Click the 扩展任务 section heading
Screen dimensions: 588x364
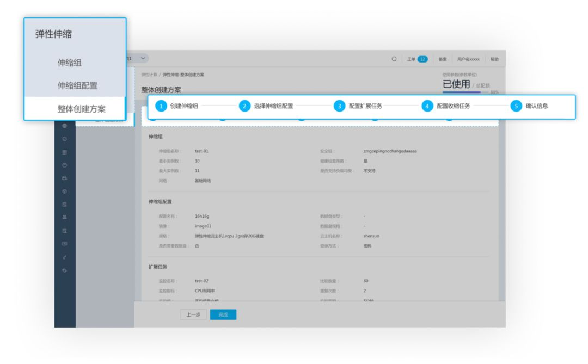point(157,267)
